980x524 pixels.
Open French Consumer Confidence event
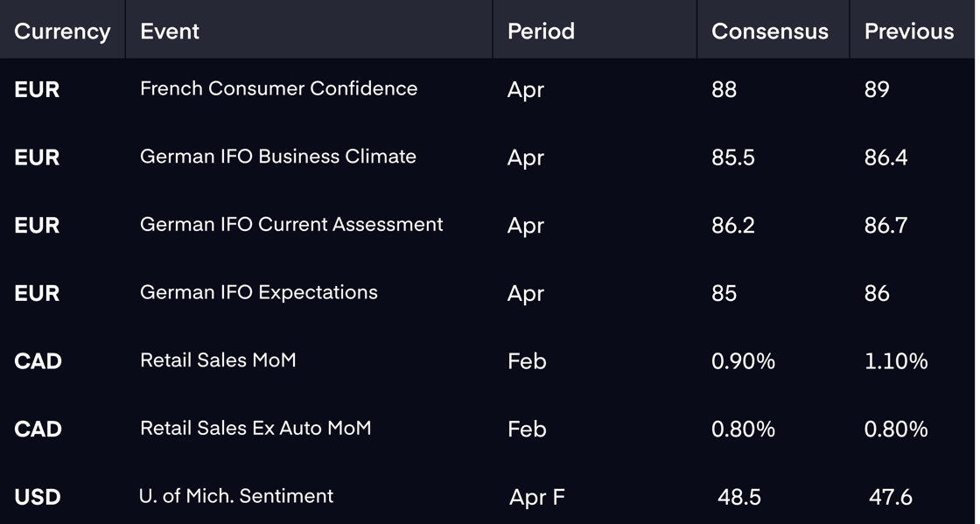coord(278,88)
